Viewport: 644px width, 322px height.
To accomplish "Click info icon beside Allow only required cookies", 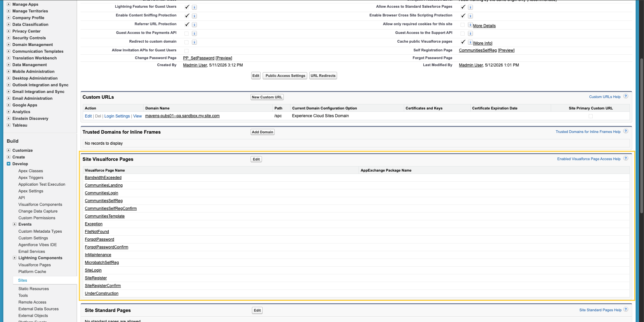I will pyautogui.click(x=470, y=25).
